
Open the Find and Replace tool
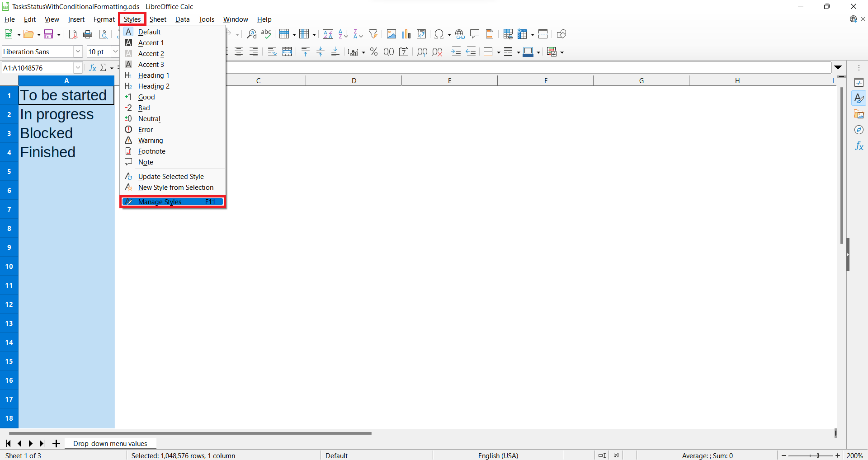(x=252, y=34)
